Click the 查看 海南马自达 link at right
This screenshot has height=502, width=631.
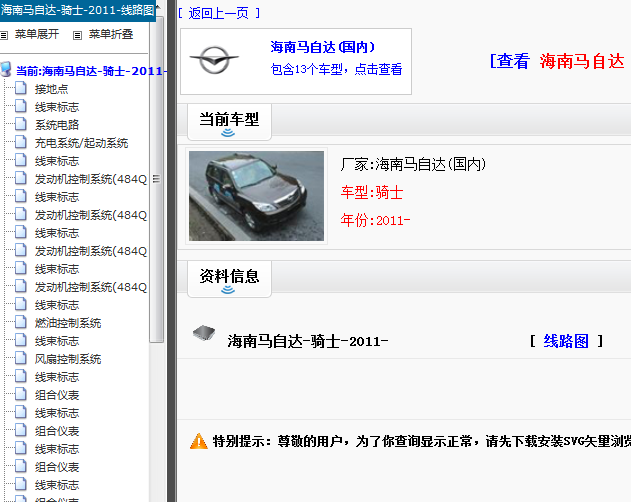click(x=557, y=61)
